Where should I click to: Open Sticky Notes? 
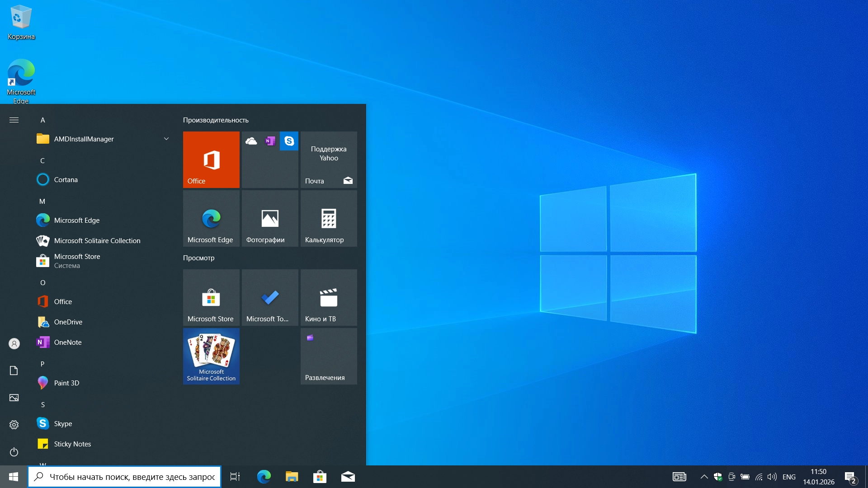coord(72,444)
